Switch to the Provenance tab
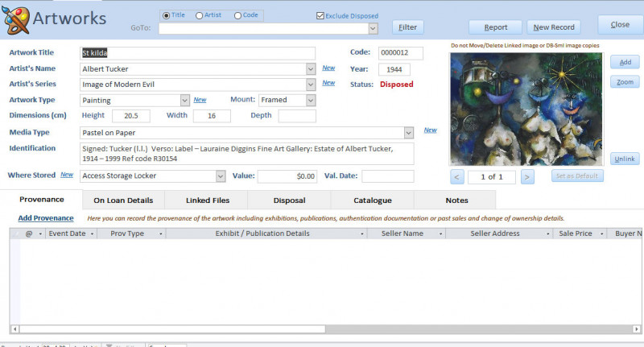The image size is (644, 347). click(x=42, y=200)
